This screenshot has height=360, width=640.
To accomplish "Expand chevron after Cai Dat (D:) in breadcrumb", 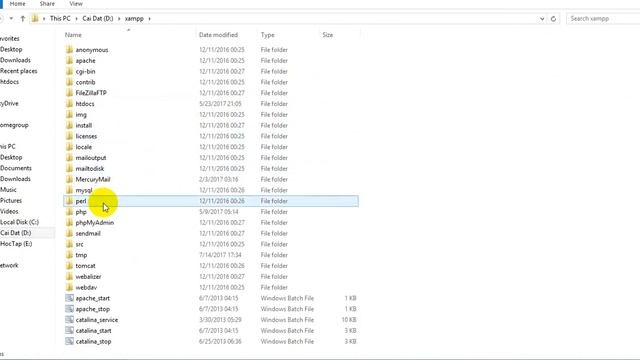I will [119, 18].
